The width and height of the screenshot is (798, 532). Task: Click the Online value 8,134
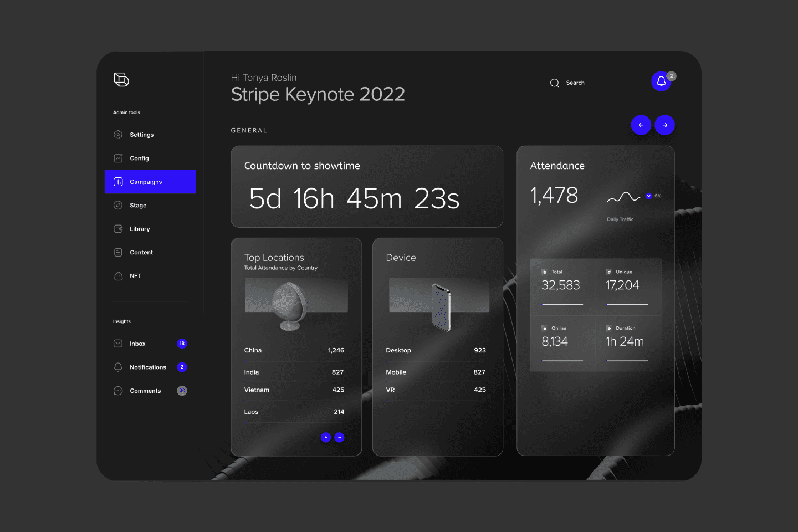(x=555, y=342)
